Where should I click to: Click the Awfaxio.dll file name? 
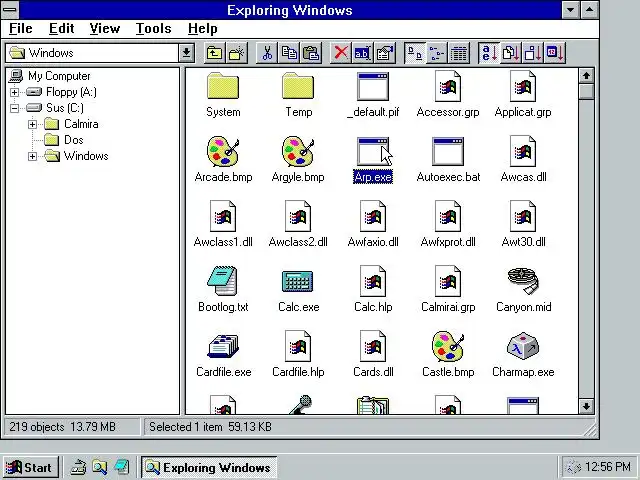(x=373, y=242)
